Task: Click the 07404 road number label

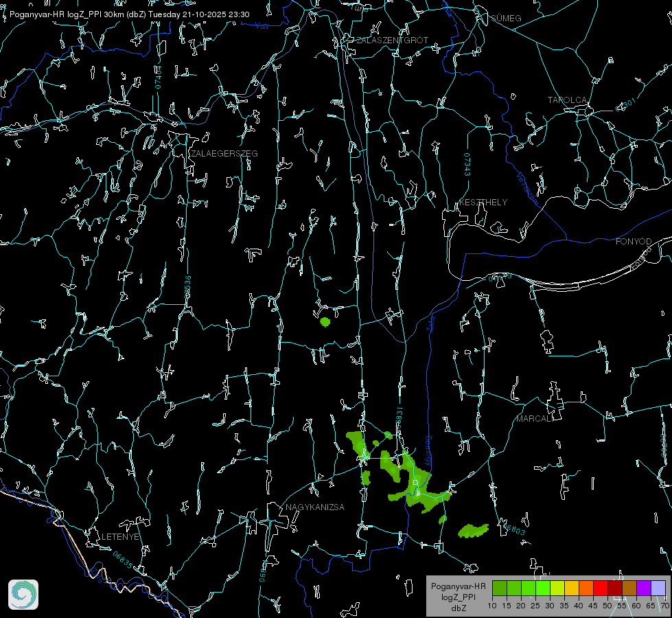Action: (159, 77)
